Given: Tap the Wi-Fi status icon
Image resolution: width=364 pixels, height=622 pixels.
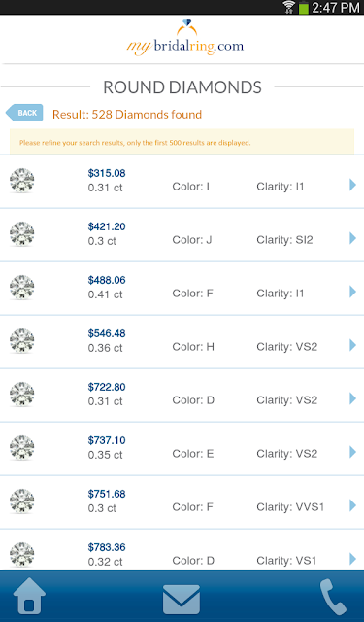Looking at the screenshot, I should [289, 7].
